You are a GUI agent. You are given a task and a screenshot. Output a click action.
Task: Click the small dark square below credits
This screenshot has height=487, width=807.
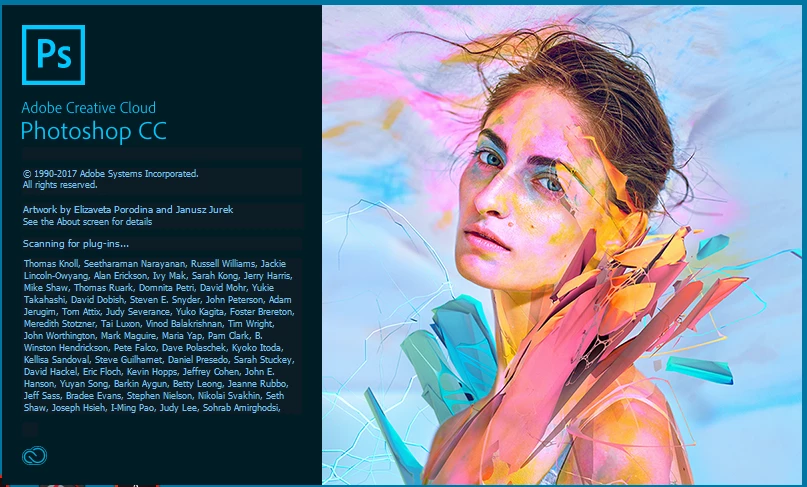coord(30,429)
